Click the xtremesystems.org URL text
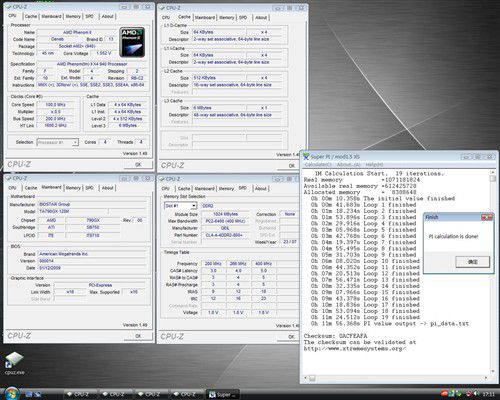 355,349
